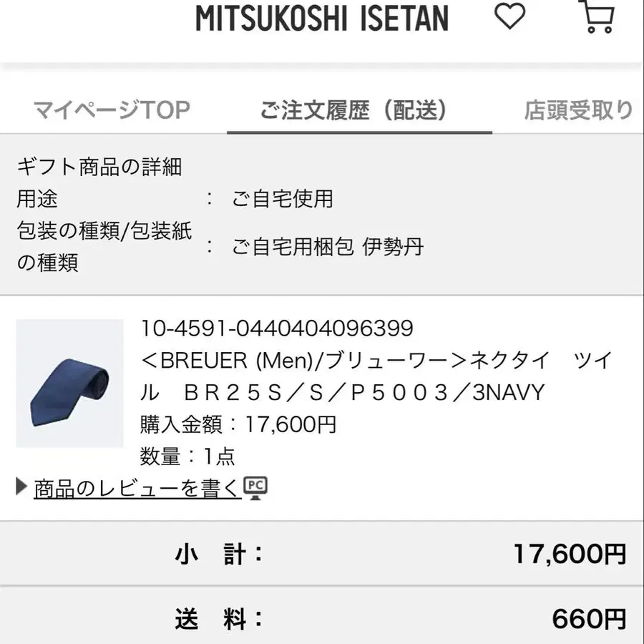Select the product code 10-4591-0440404096399
The width and height of the screenshot is (644, 644).
click(277, 328)
